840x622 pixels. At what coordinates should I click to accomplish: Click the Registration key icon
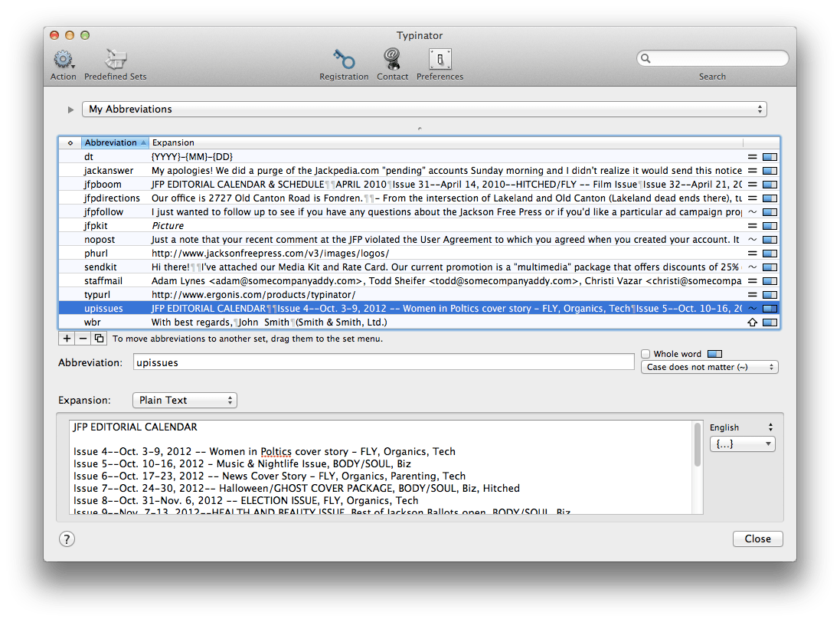point(344,60)
